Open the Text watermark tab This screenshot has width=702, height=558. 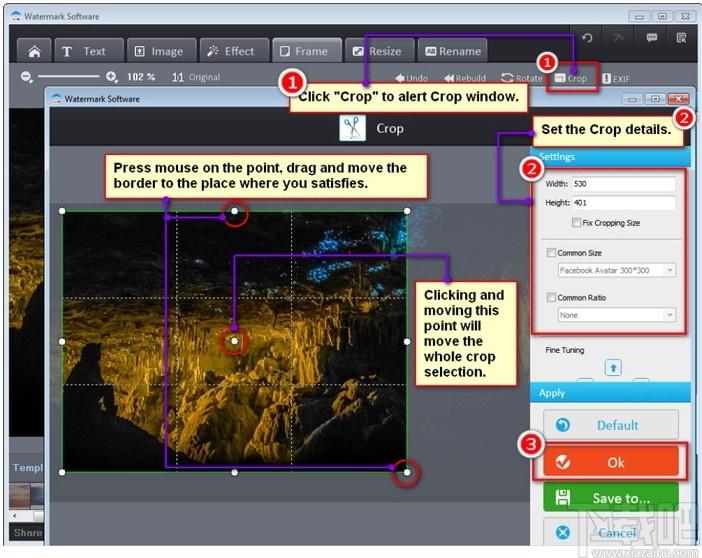pos(89,52)
